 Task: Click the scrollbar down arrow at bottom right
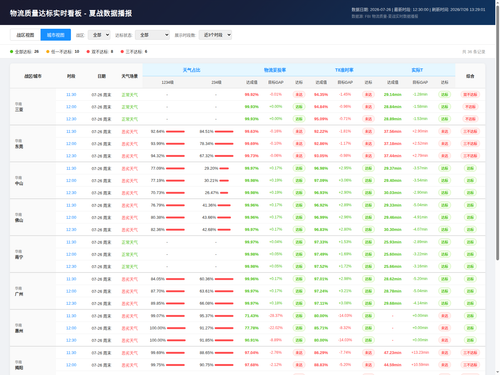coord(497,372)
